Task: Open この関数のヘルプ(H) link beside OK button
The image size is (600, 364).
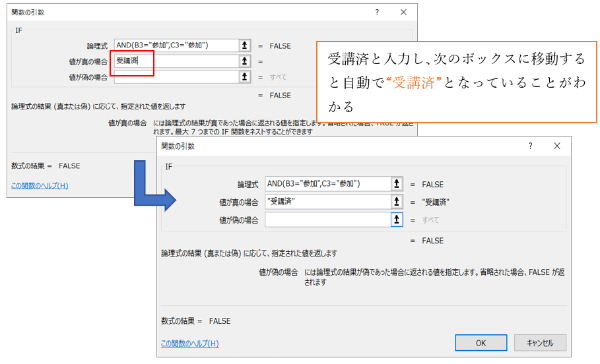Action: pyautogui.click(x=190, y=343)
